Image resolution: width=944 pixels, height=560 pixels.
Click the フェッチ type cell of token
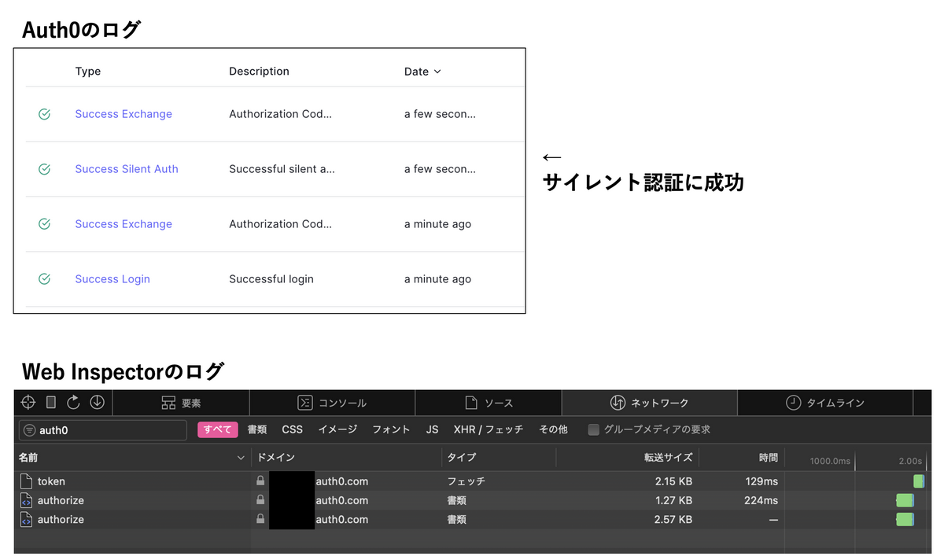pos(466,481)
